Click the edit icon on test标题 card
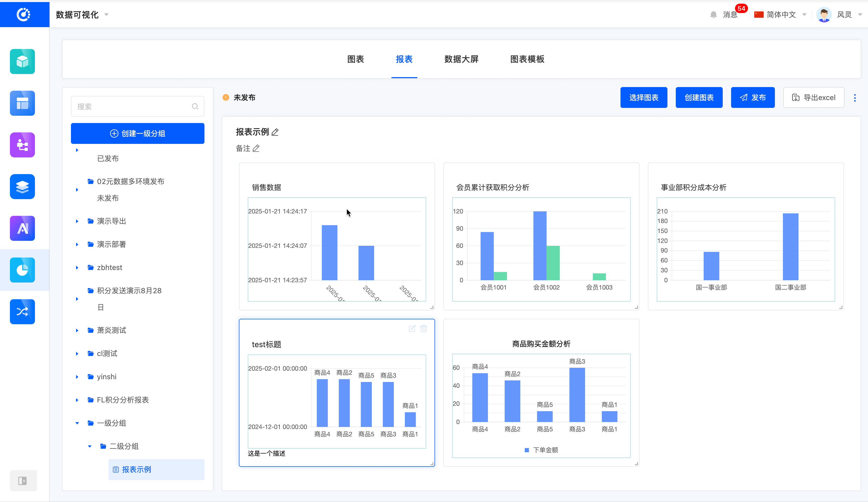Screen dimensions: 868x502 pos(412,328)
